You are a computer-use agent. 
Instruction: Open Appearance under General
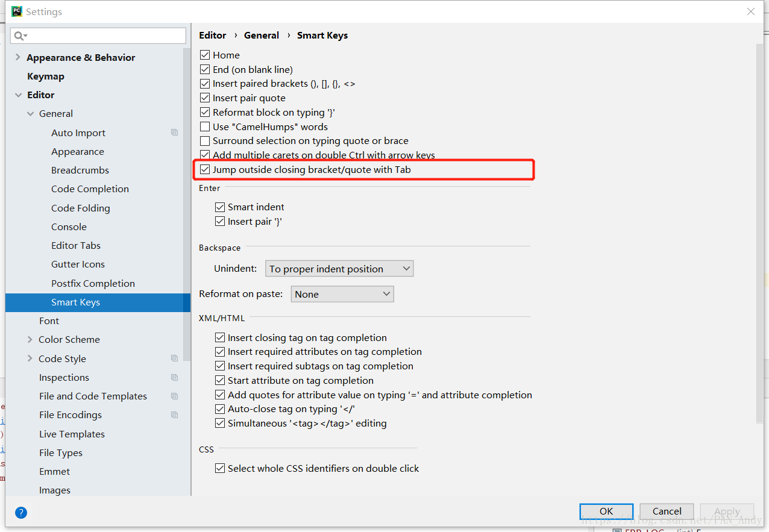click(x=78, y=151)
